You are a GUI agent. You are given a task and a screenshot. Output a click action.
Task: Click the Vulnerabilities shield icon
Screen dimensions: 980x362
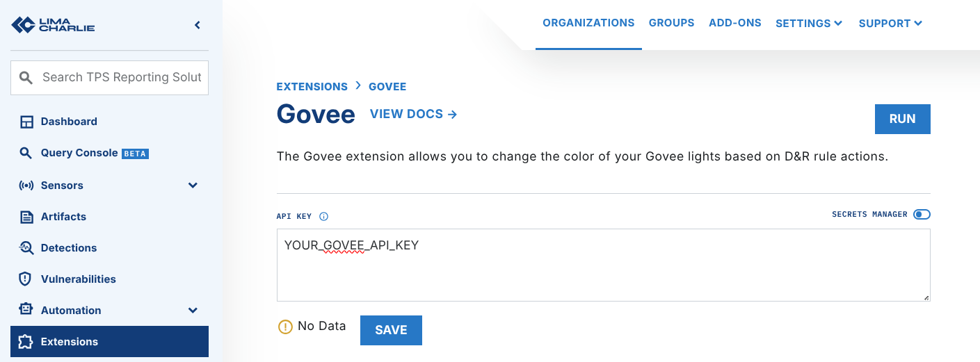[26, 279]
